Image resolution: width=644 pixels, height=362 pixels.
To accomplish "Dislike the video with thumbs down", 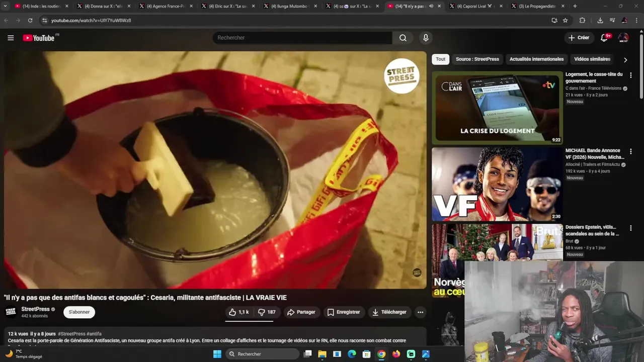I will click(x=267, y=312).
